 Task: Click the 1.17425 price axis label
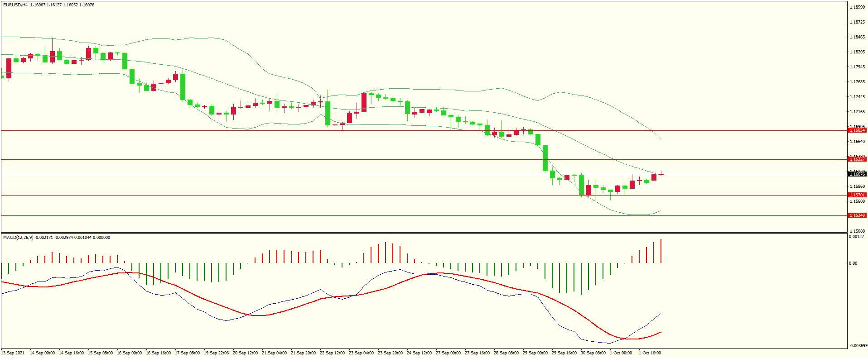click(858, 97)
